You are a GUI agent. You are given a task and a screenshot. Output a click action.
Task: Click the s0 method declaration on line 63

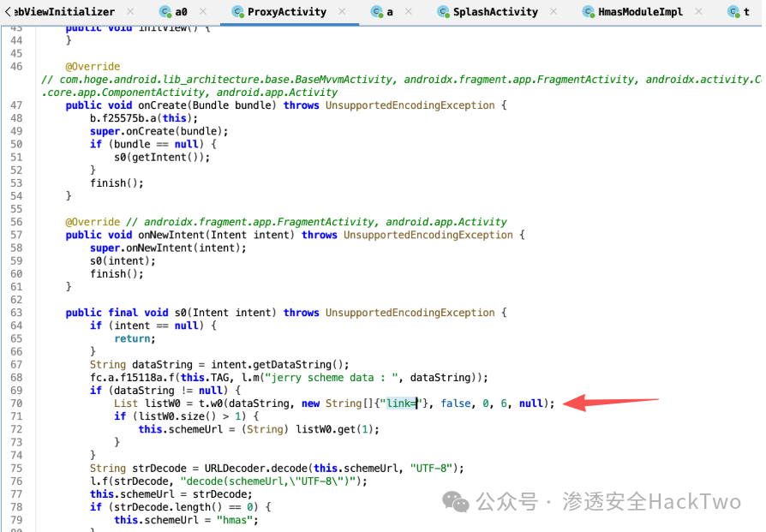pyautogui.click(x=180, y=313)
